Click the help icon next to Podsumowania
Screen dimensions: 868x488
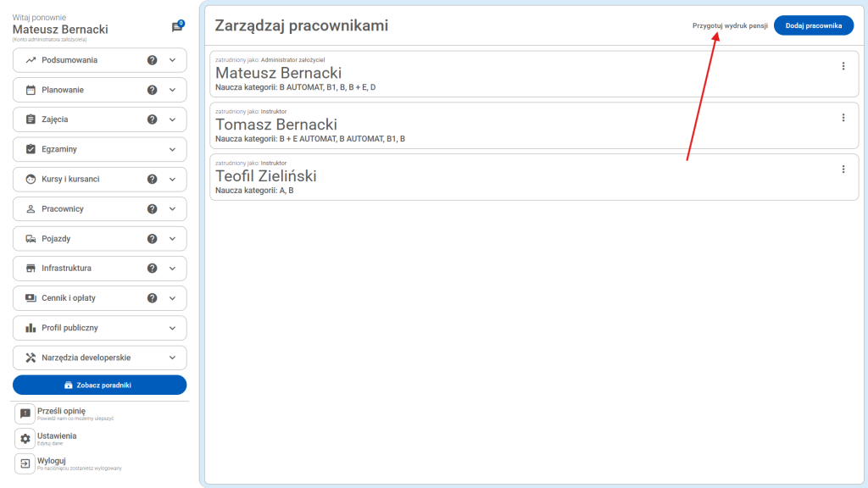[153, 60]
